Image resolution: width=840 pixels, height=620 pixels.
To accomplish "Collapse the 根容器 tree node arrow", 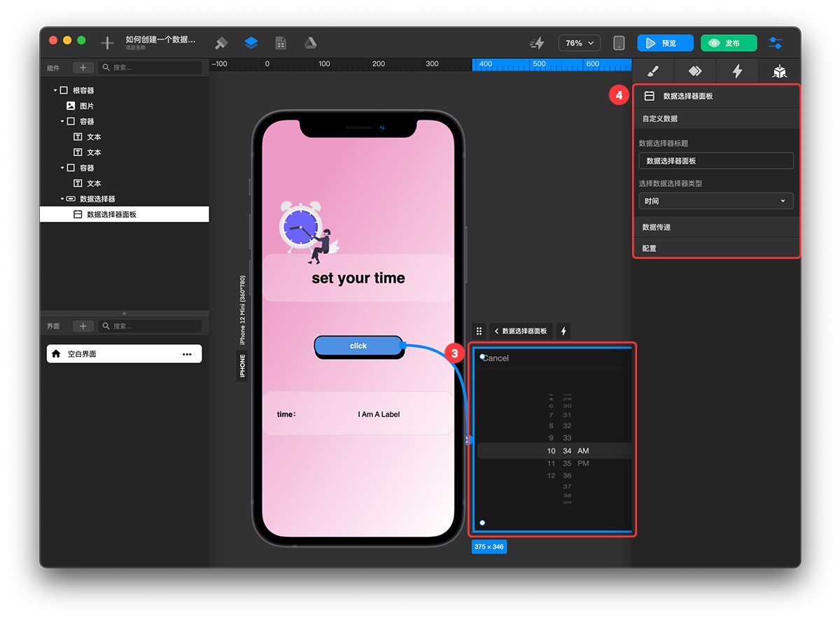I will 55,90.
